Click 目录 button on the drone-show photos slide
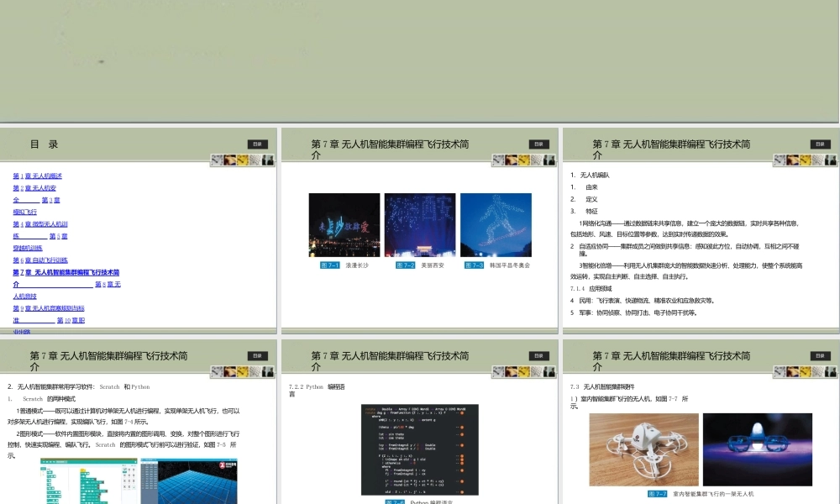This screenshot has width=840, height=504. pos(538,144)
